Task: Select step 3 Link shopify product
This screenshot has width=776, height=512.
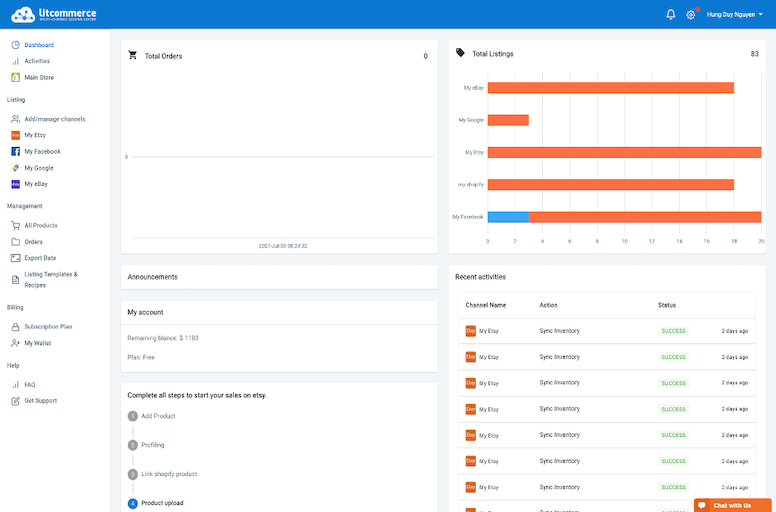Action: pos(162,474)
